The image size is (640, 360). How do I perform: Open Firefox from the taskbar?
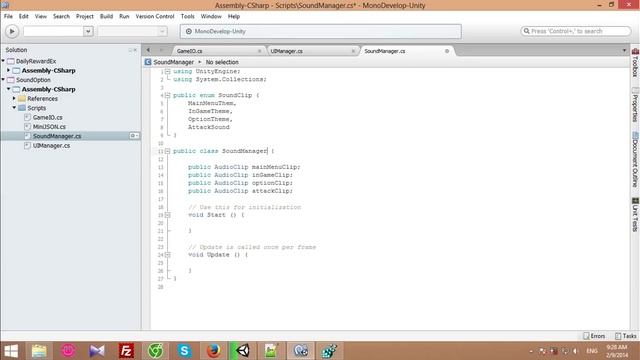213,351
